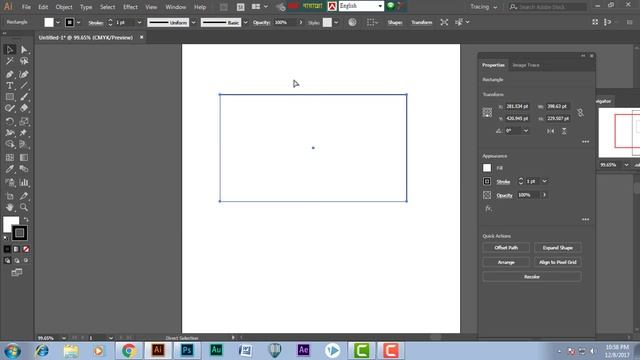
Task: Click Recolor Artwork icon in control bar
Action: point(352,22)
